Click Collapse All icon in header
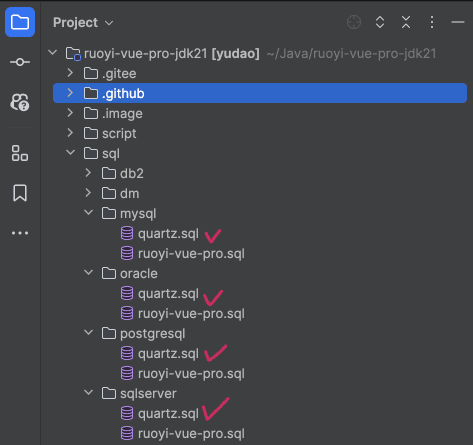 406,22
